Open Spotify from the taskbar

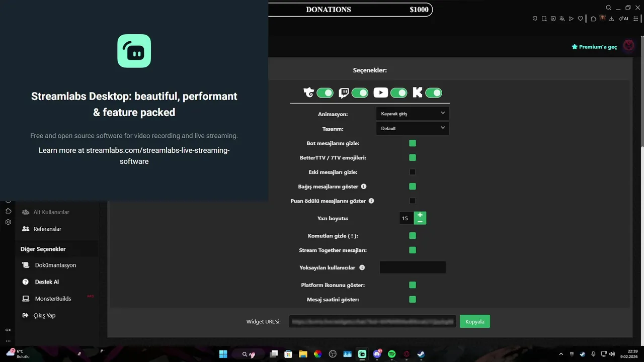[392, 354]
